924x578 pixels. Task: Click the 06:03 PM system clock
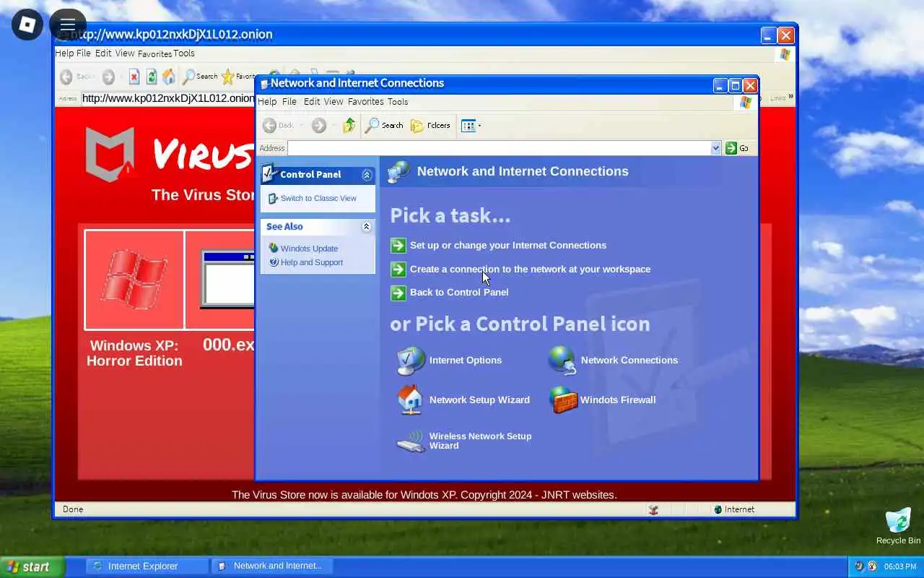[x=900, y=566]
